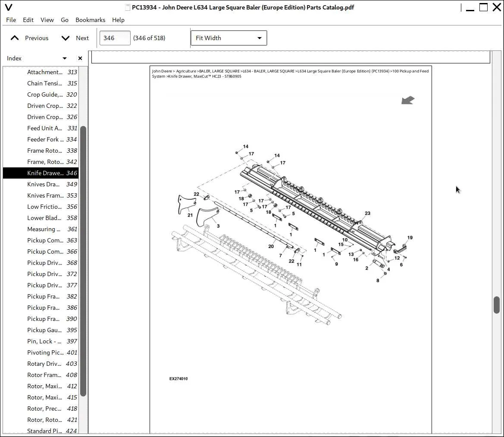Select index entry Frame, Roto... 342
Viewport: 504px width, 437px height.
(41, 162)
